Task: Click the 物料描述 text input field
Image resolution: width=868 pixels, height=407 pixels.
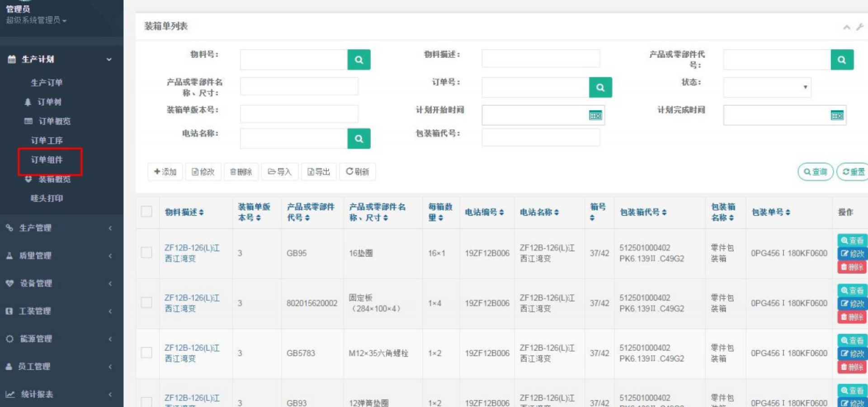Action: [540, 59]
